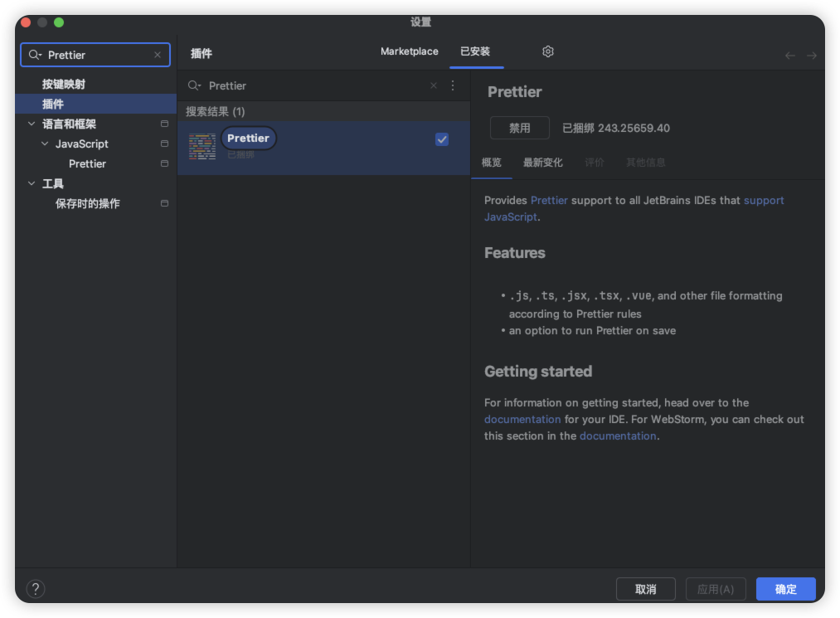This screenshot has width=840, height=618.
Task: Switch to the 已安装 tab
Action: [x=475, y=51]
